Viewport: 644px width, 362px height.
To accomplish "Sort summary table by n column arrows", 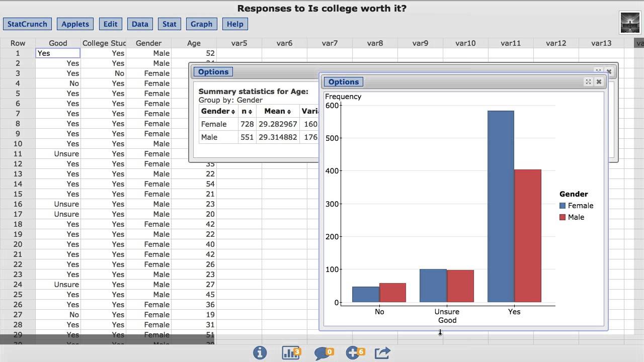I will [x=250, y=112].
